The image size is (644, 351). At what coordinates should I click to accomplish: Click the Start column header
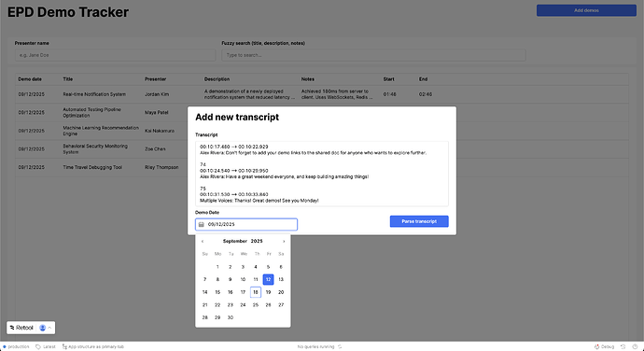388,79
